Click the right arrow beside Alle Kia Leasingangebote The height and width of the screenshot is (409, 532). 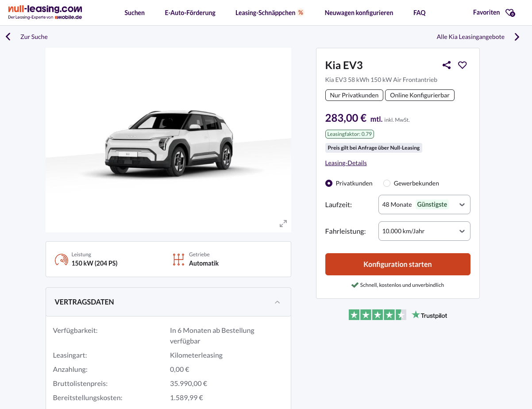517,37
